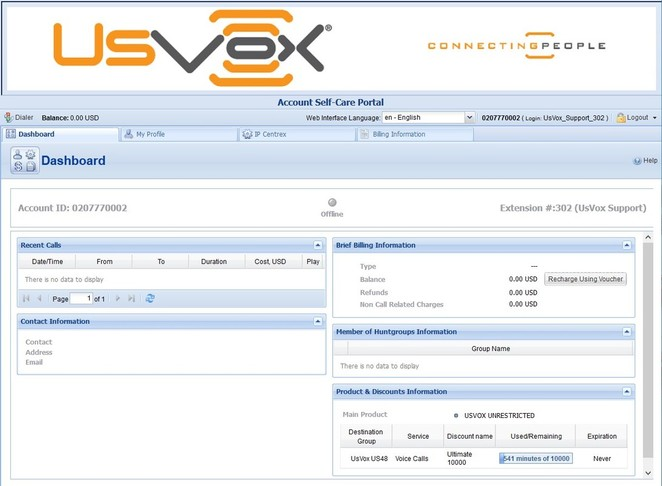Click the Help question mark icon
This screenshot has width=662, height=486.
tap(637, 161)
